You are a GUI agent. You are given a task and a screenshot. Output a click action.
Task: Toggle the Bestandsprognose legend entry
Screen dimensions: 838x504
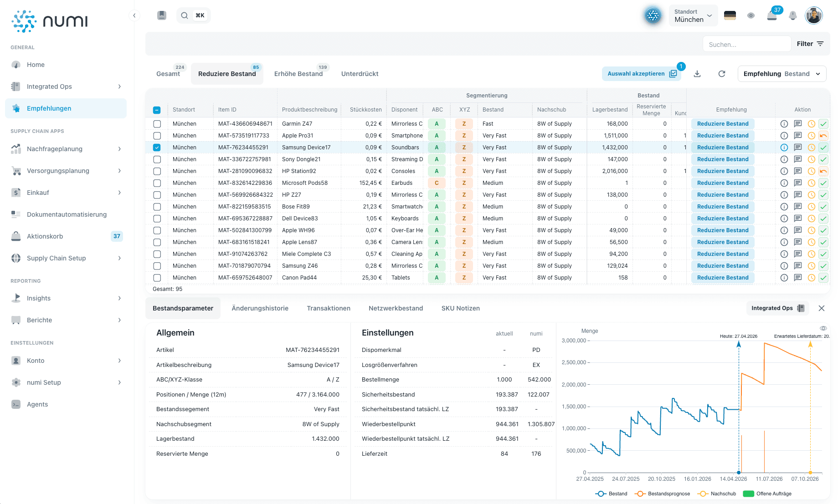point(663,494)
